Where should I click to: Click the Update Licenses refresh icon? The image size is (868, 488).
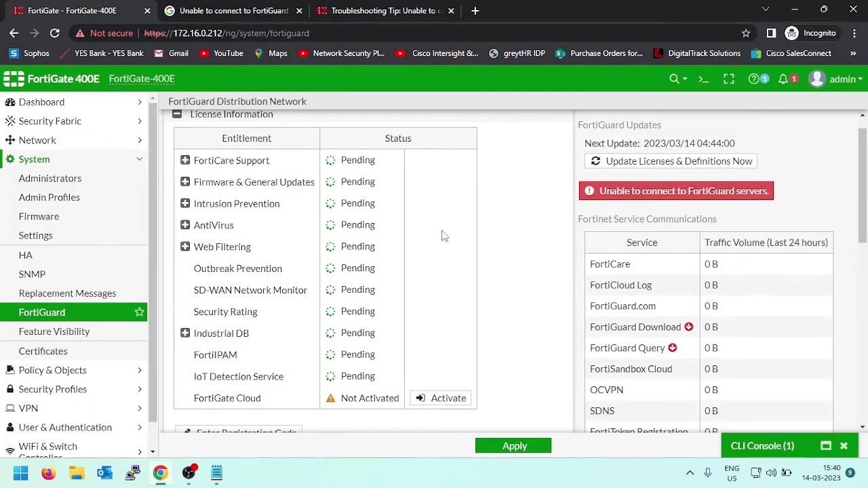(x=595, y=161)
